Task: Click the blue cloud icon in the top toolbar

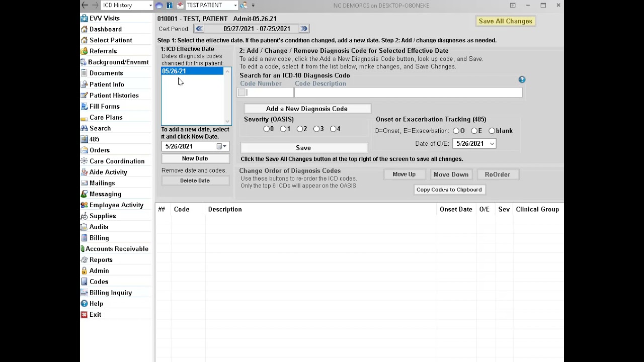Action: pos(159,5)
